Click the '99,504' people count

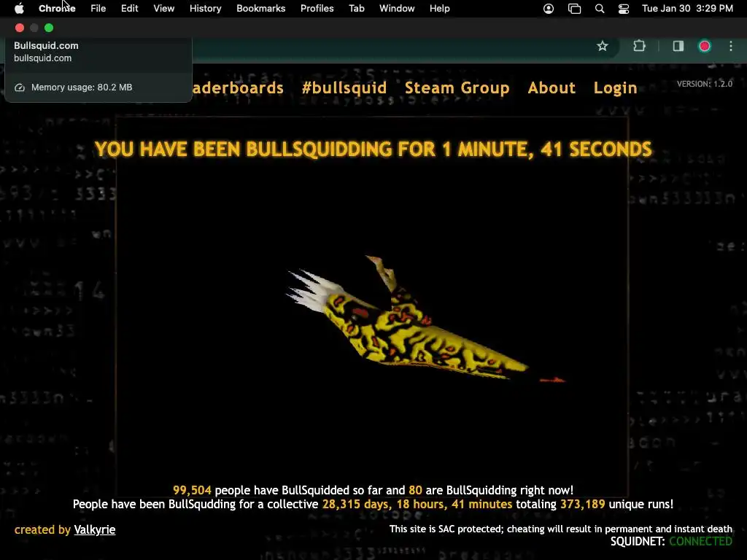click(x=192, y=491)
